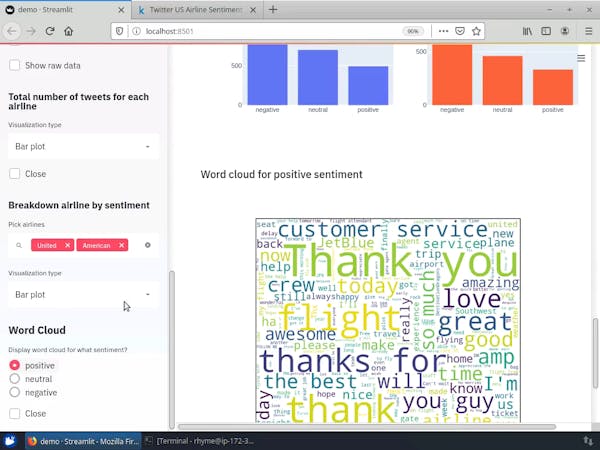Click the multiselect search magnifier icon
Viewport: 600px width, 450px height.
click(19, 245)
